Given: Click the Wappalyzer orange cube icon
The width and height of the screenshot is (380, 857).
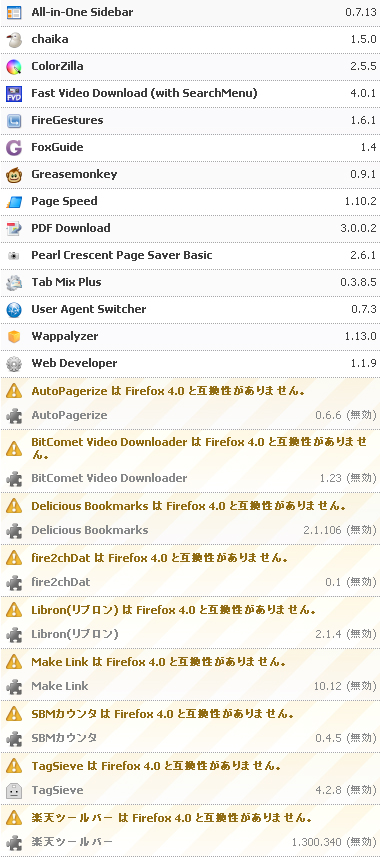Looking at the screenshot, I should 14,337.
